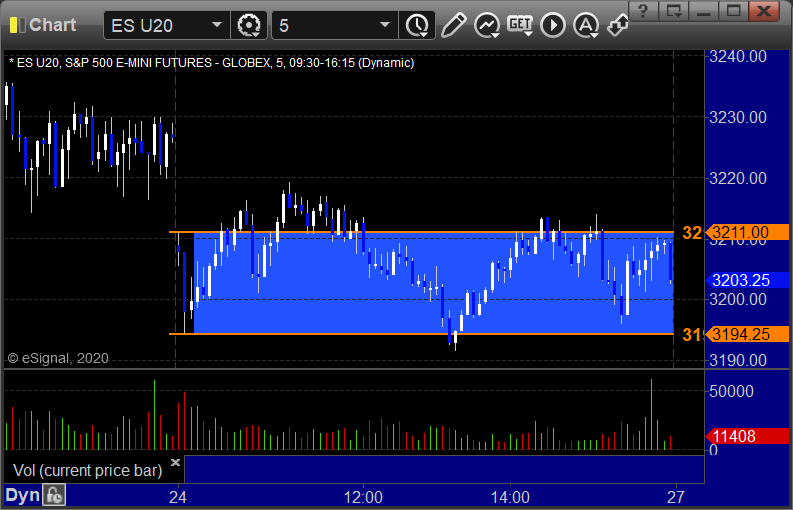Click the Chart title text
The image size is (793, 510).
[x=52, y=25]
